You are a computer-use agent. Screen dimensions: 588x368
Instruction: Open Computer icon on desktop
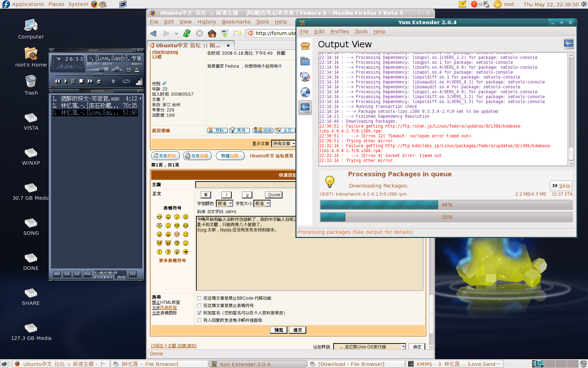[31, 29]
